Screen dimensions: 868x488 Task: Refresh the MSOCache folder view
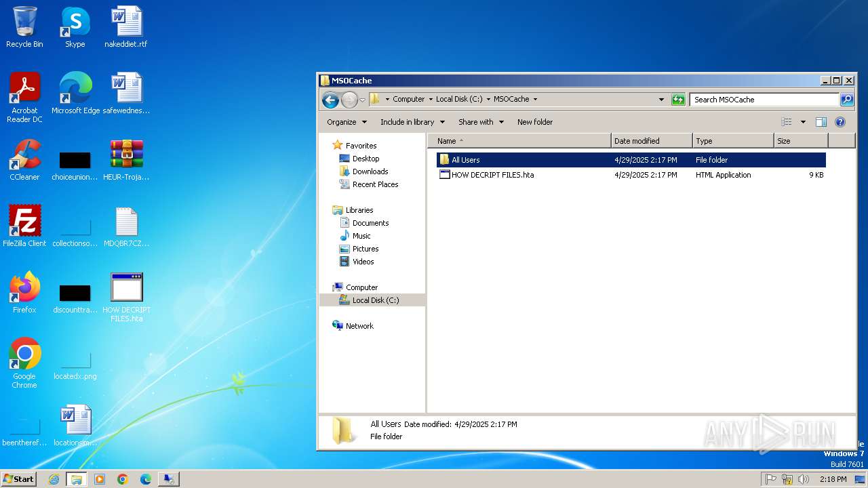click(678, 99)
